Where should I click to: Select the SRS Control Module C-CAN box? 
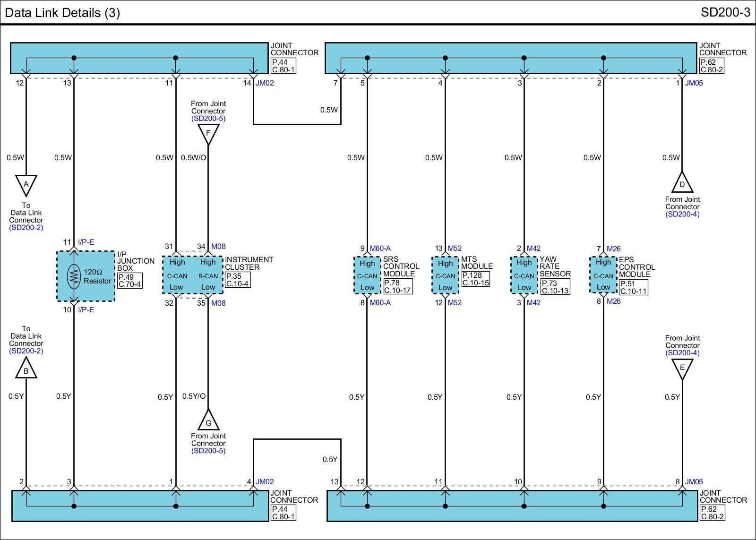(x=367, y=275)
